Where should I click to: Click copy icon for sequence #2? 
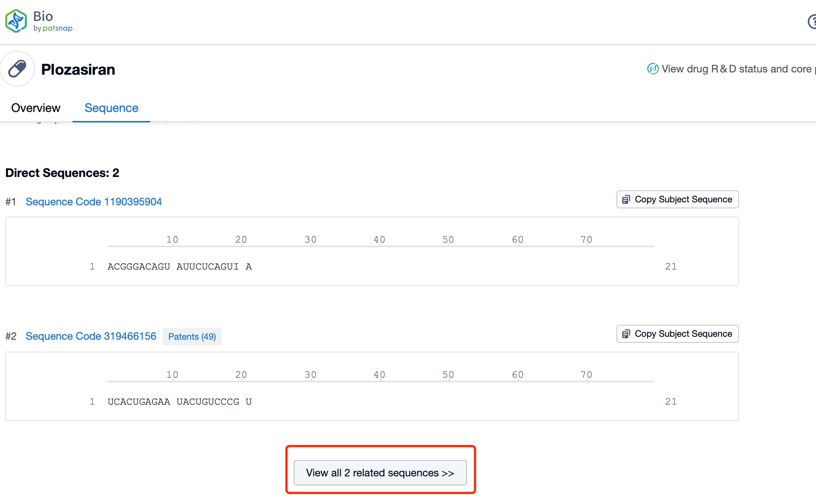coord(626,334)
